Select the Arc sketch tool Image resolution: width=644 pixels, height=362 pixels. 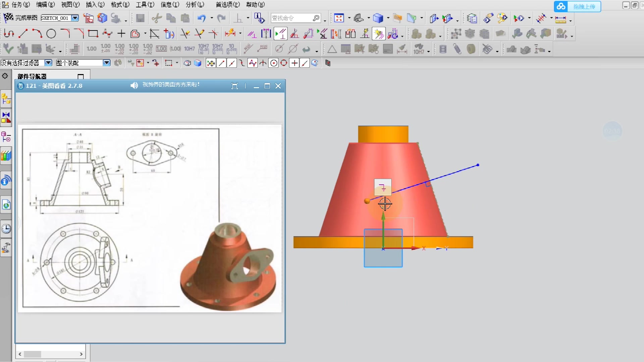click(37, 34)
